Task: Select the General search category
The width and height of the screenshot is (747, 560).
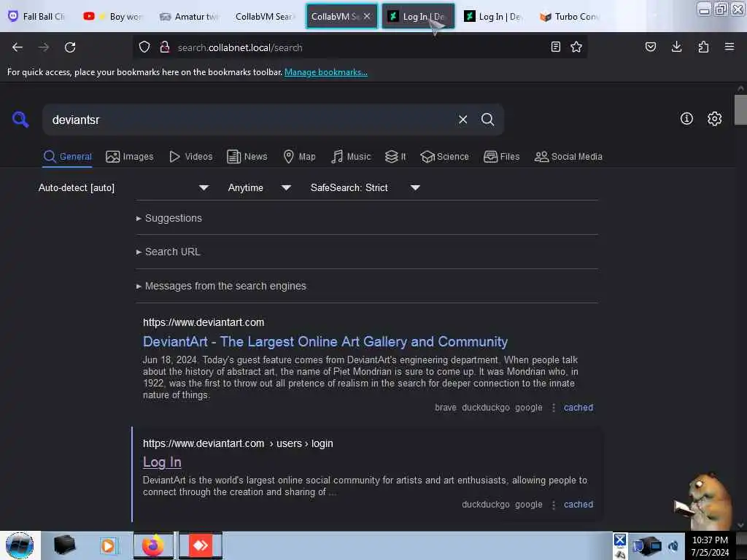Action: (67, 157)
